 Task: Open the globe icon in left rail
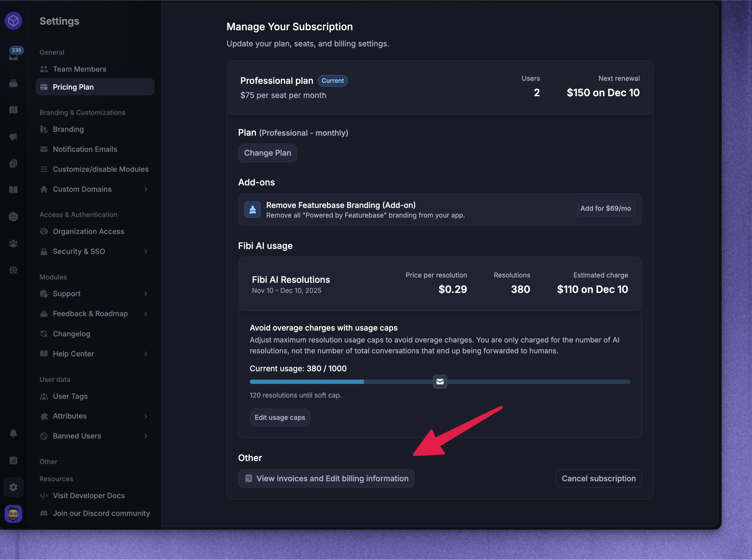click(13, 270)
